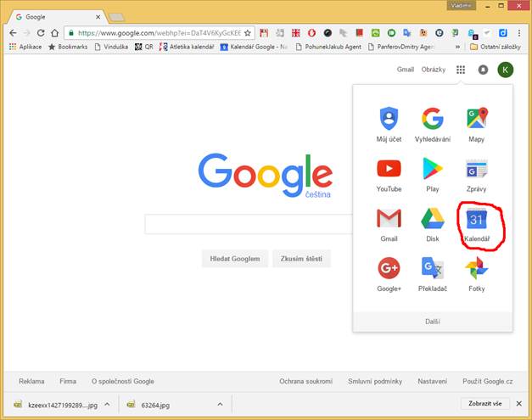Open Chrome three-dot menu

[x=518, y=33]
